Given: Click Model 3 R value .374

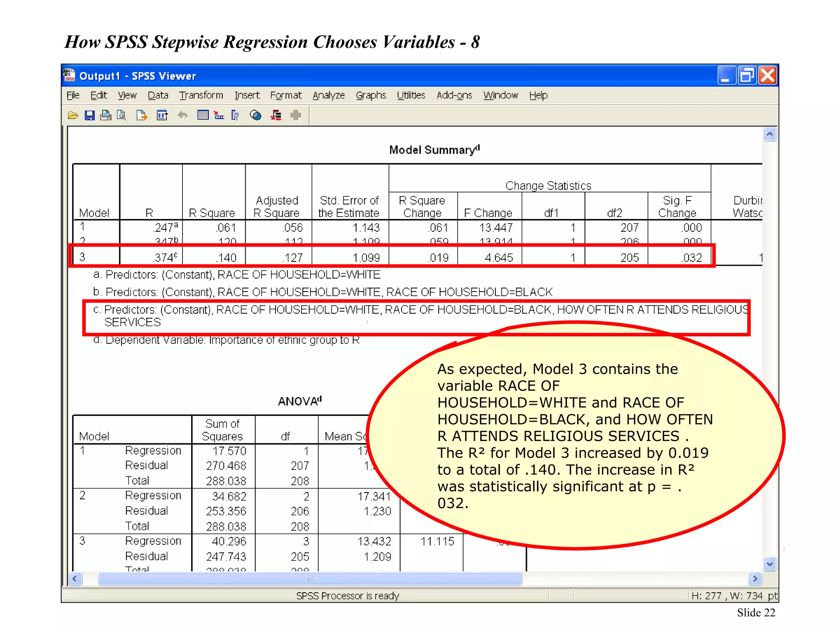Looking at the screenshot, I should (165, 258).
